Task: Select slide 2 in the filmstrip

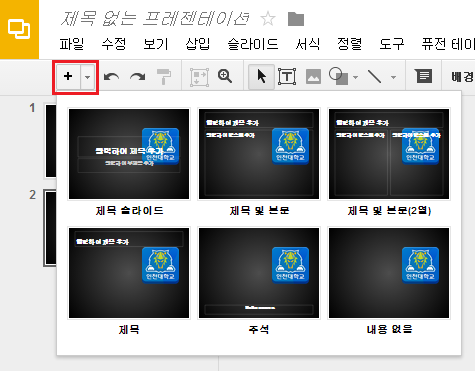Action: 50,228
